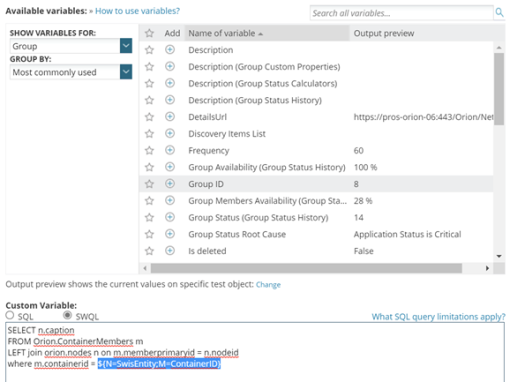Focus the Search all variables field
Screen dimensions: 510x382
coord(401,13)
